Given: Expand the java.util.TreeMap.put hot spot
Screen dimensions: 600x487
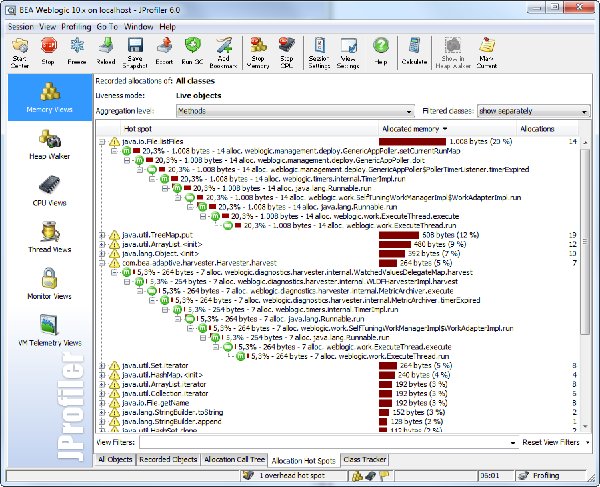Looking at the screenshot, I should point(102,235).
